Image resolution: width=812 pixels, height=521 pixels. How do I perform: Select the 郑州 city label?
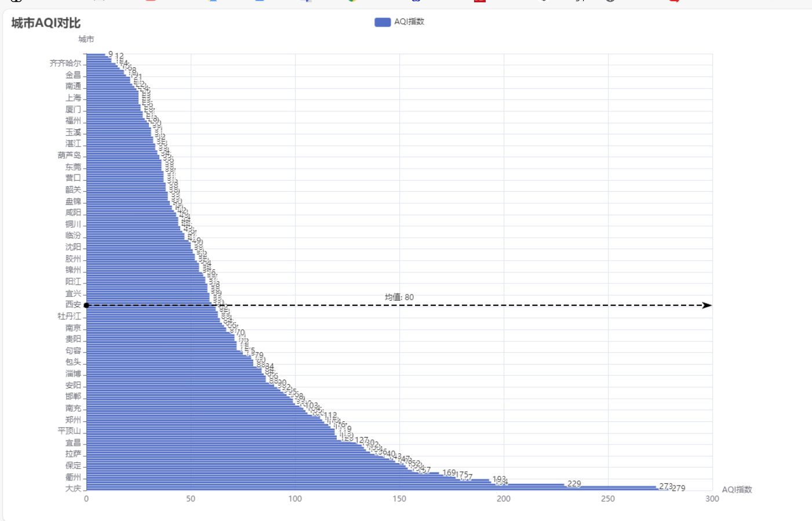[x=74, y=420]
